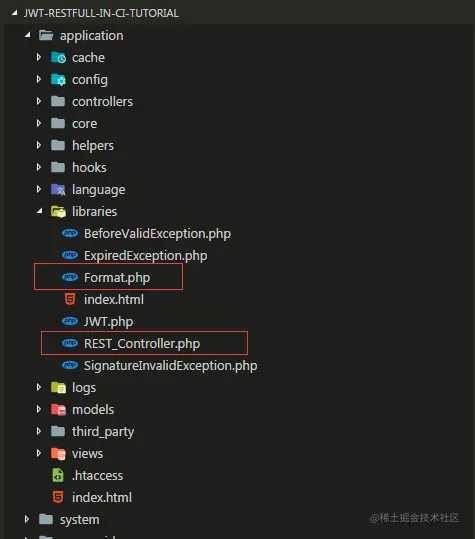475x539 pixels.
Task: Click the cache folder clock icon
Action: [x=58, y=58]
